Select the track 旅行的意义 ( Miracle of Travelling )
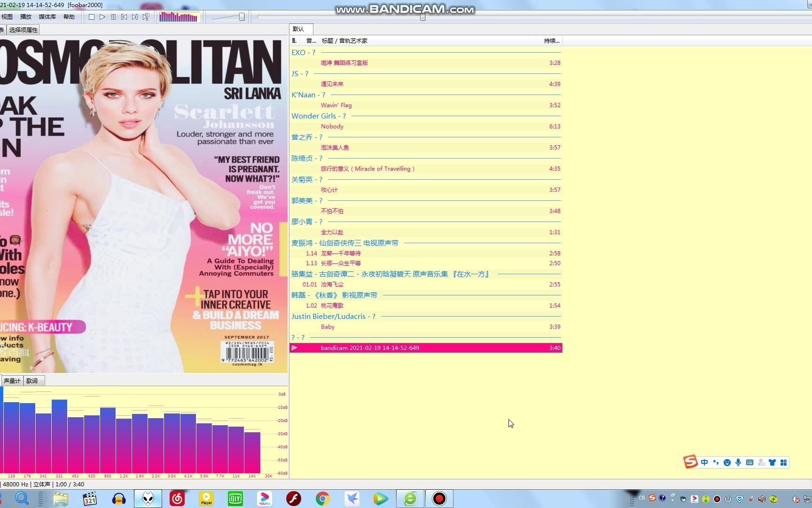Viewport: 812px width, 508px height. 426,168
